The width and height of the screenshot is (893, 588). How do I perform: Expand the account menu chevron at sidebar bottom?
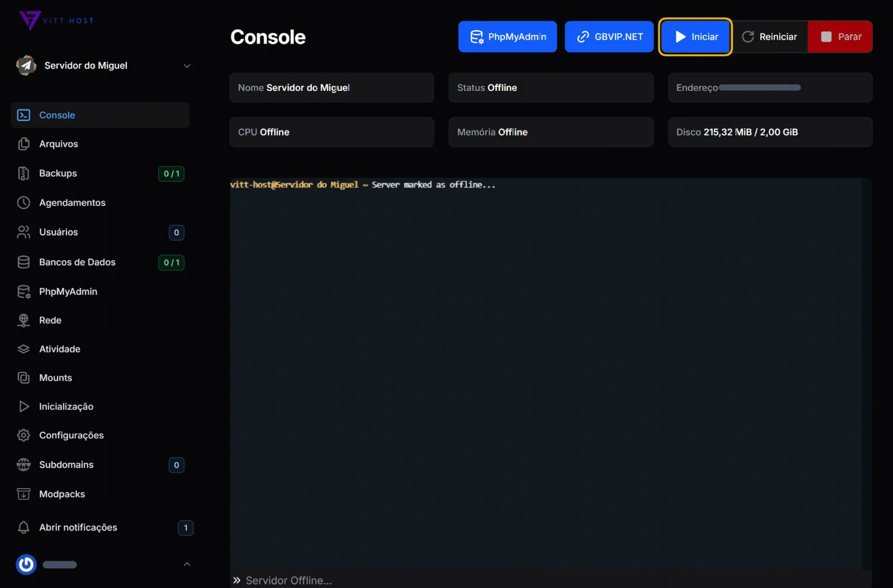point(187,564)
